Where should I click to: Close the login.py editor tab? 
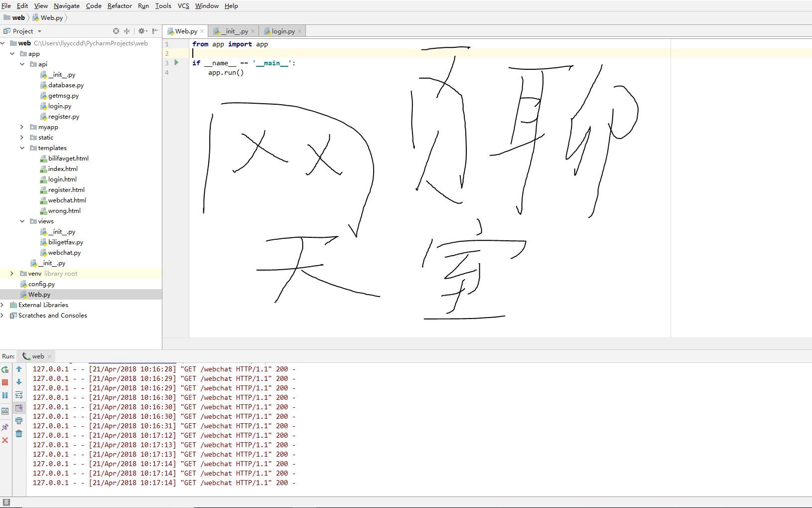click(x=299, y=31)
